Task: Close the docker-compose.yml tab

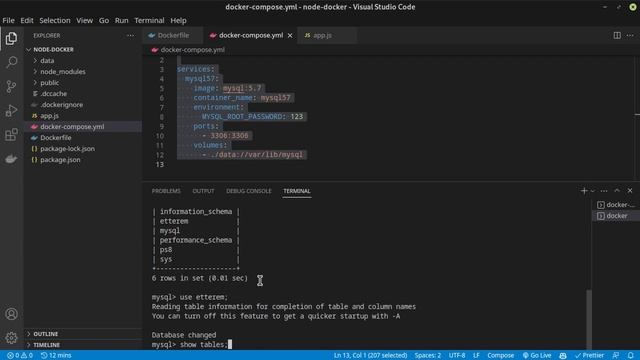Action: pyautogui.click(x=290, y=36)
